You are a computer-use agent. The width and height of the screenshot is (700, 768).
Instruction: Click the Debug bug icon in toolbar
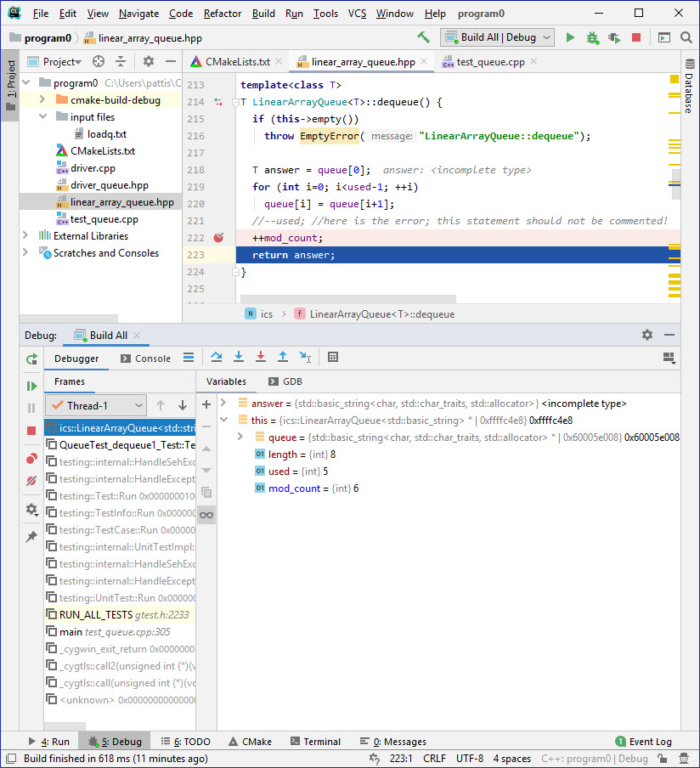pyautogui.click(x=592, y=37)
